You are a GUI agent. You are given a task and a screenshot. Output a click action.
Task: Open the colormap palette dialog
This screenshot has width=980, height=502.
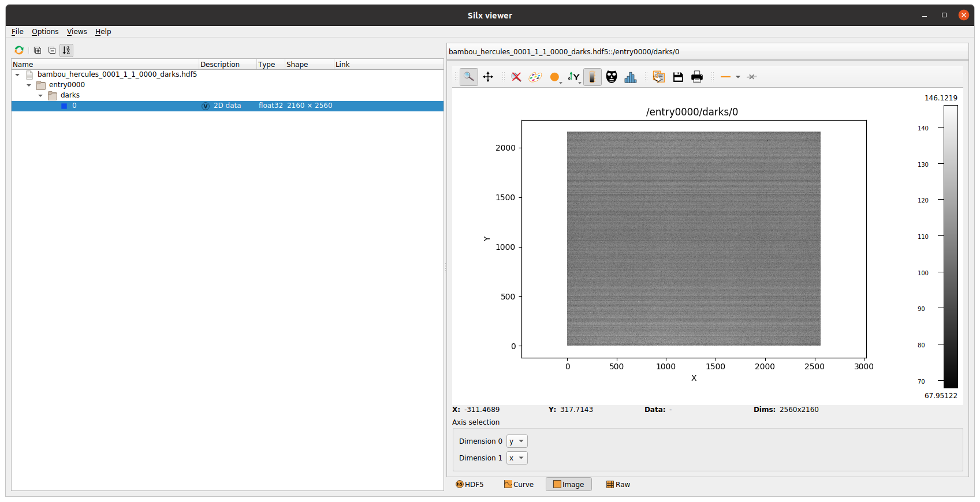[x=535, y=77]
